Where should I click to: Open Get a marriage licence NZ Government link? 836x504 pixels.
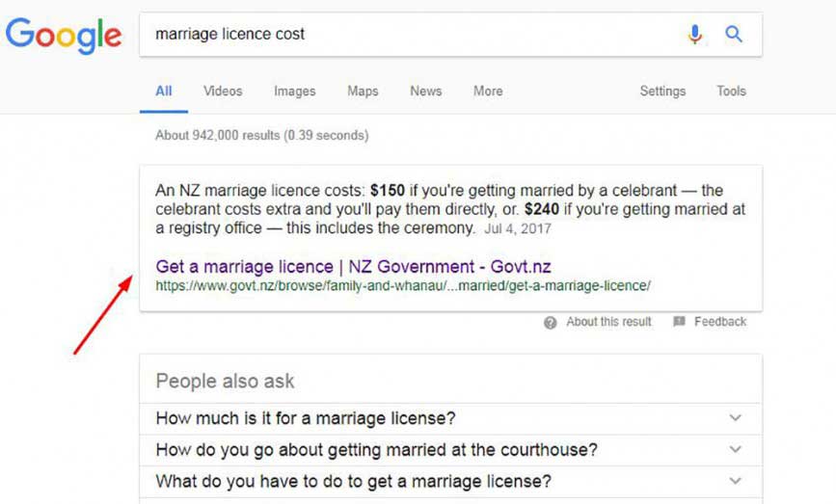coord(353,266)
